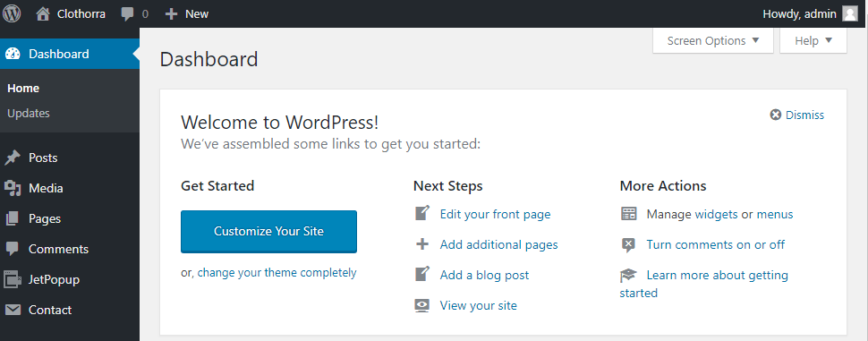Viewport: 868px width, 341px height.
Task: Open the Howdy, admin account menu
Action: (x=810, y=13)
